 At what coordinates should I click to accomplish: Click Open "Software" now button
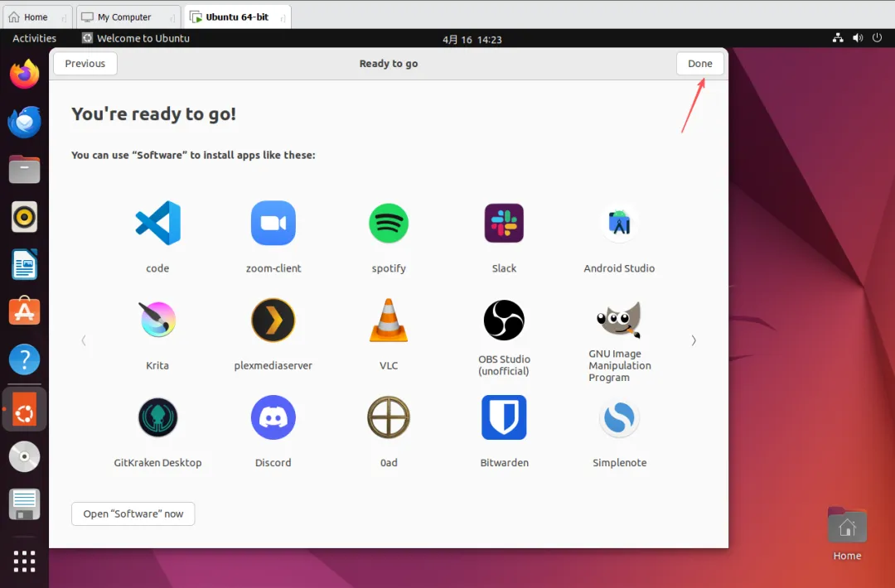click(x=133, y=513)
